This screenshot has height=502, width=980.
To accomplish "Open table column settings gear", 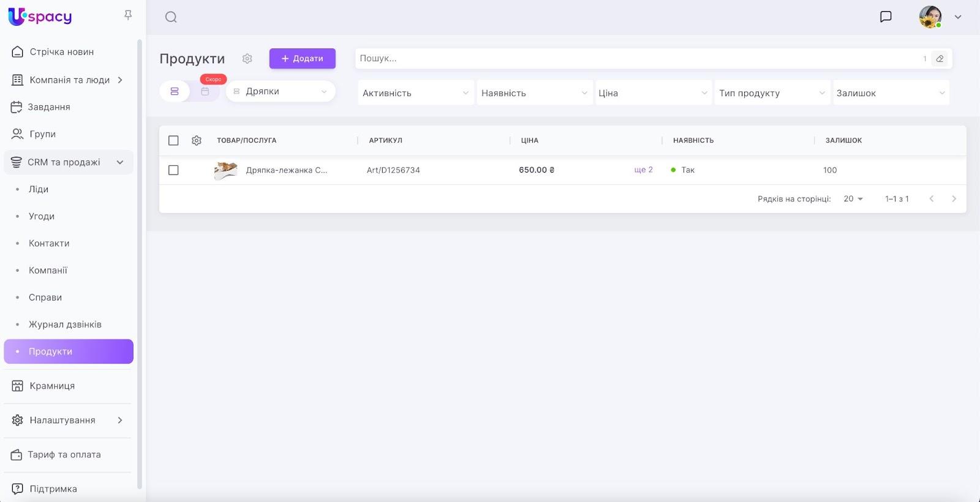I will [197, 141].
